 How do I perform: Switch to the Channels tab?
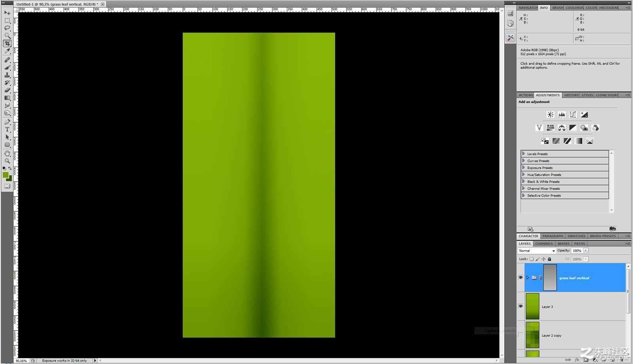tap(544, 244)
